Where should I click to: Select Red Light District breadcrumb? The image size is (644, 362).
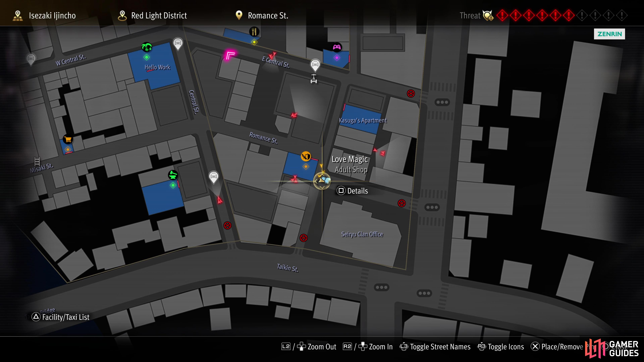tap(152, 15)
